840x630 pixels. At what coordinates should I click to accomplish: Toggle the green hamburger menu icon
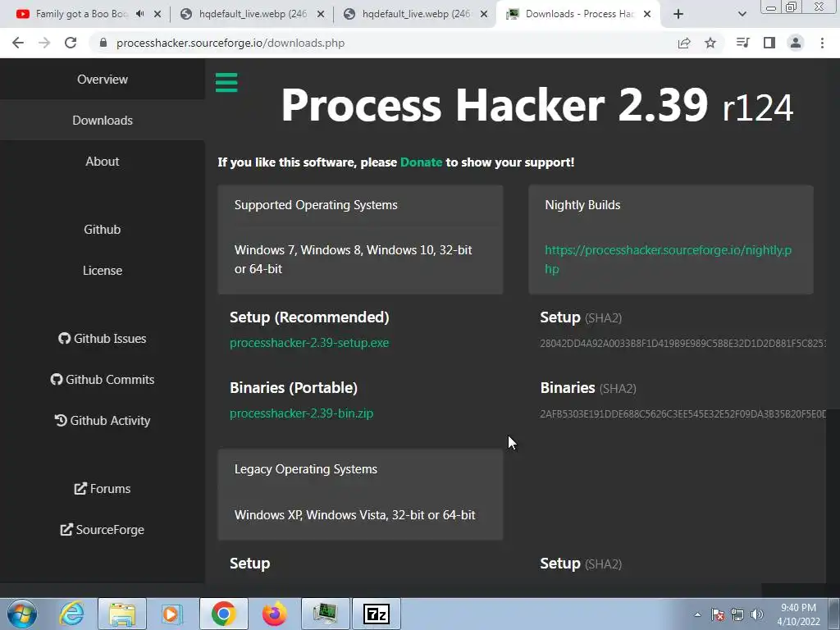pyautogui.click(x=226, y=83)
